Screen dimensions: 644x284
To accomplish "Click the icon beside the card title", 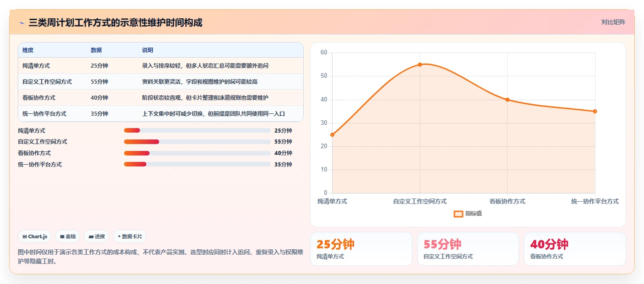I will coord(22,22).
